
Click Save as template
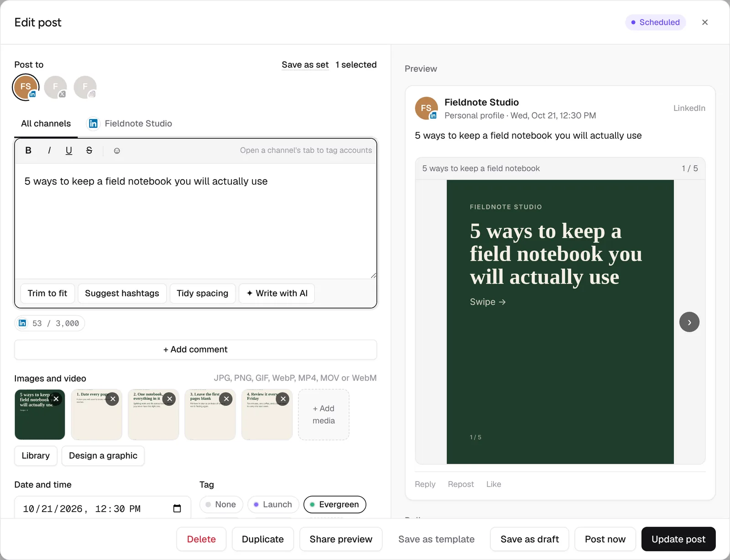(436, 539)
